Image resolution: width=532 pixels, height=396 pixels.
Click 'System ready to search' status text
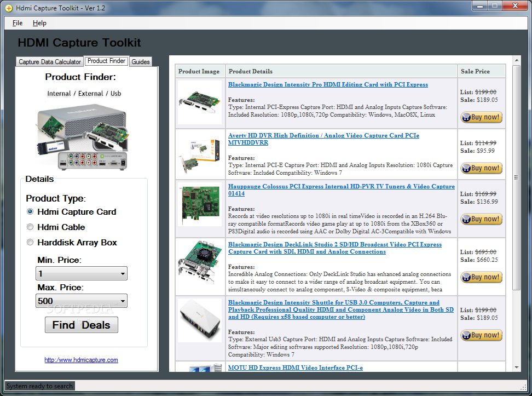tap(39, 386)
